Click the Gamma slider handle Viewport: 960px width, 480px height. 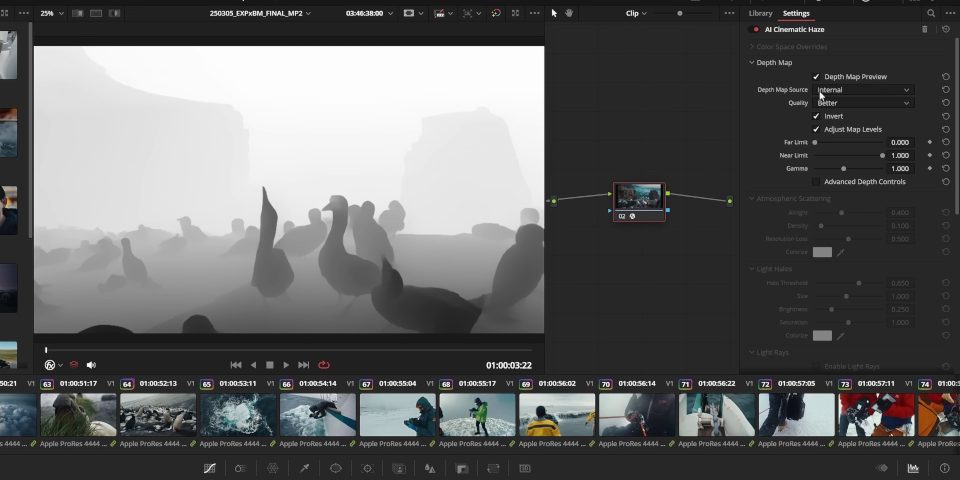[844, 169]
